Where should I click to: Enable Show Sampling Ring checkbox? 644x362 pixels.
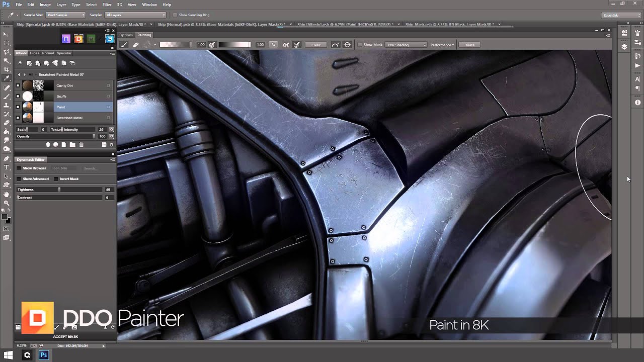pos(175,15)
